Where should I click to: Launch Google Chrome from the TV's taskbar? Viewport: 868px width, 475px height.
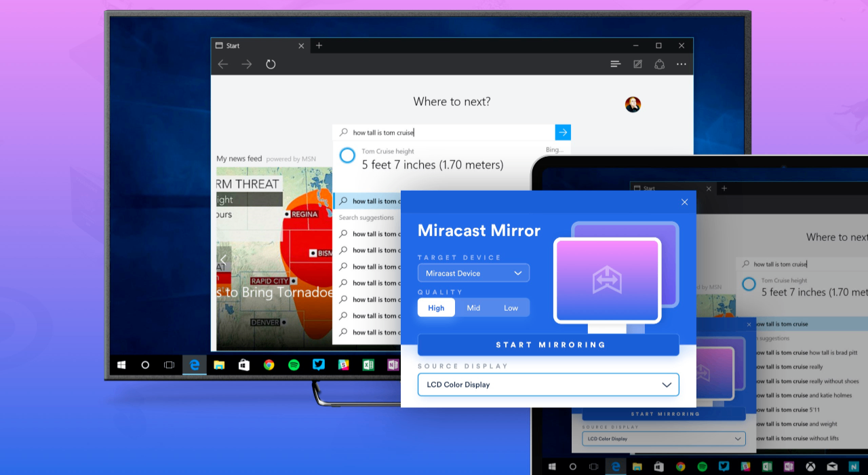269,365
